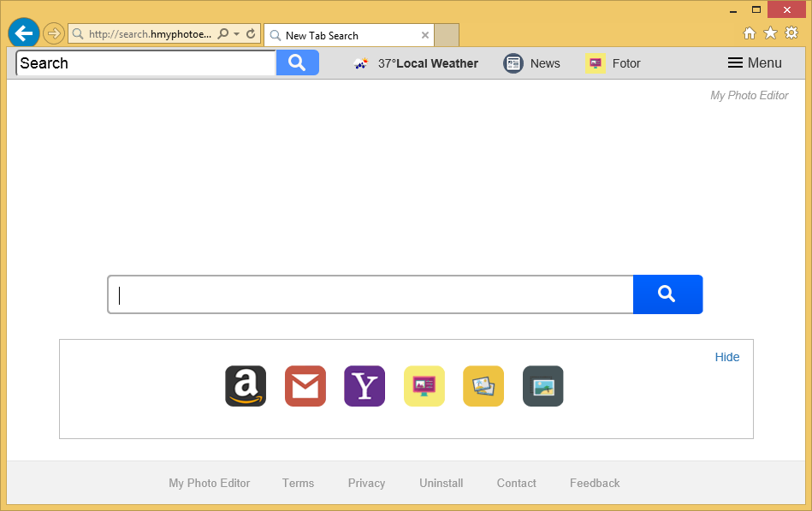Open the Yahoo shortcut icon

tap(365, 386)
